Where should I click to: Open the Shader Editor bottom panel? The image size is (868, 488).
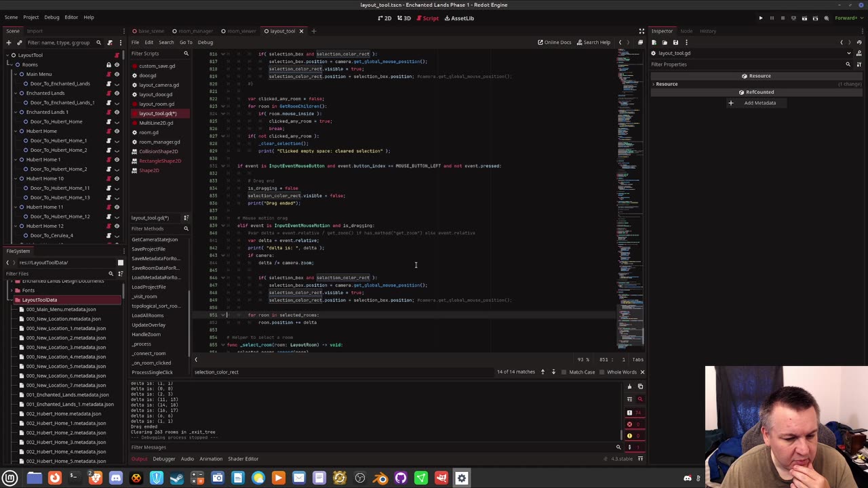[x=243, y=459]
